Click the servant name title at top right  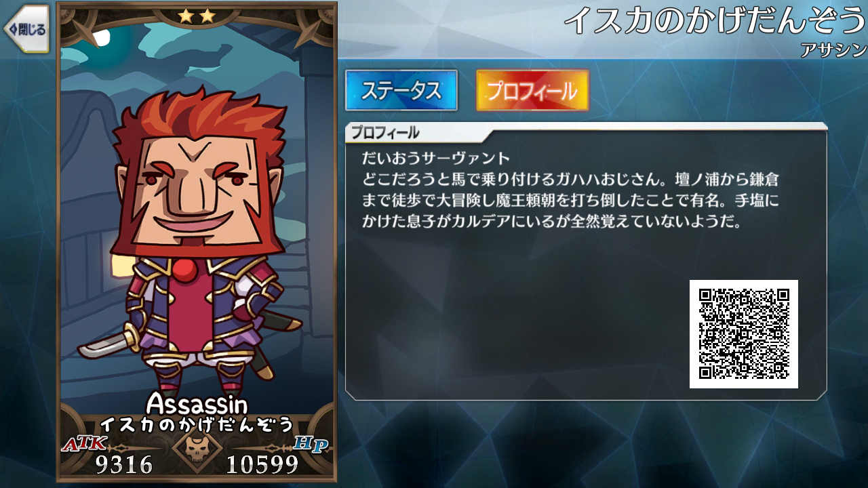pos(715,22)
